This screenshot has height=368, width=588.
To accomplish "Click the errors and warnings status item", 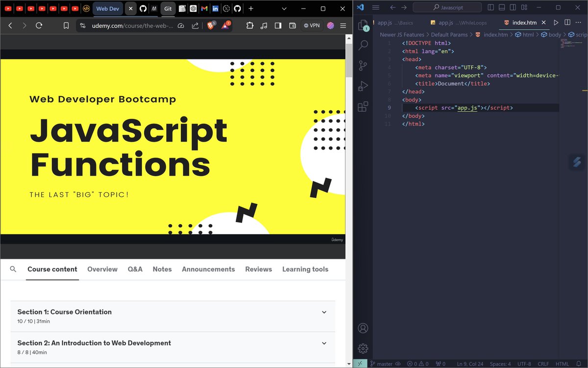I will [x=418, y=364].
